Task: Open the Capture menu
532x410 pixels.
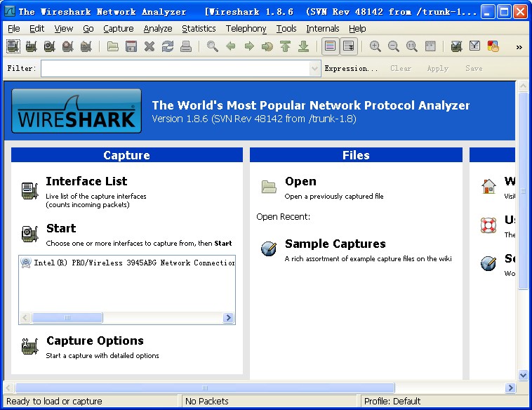Action: [x=119, y=29]
